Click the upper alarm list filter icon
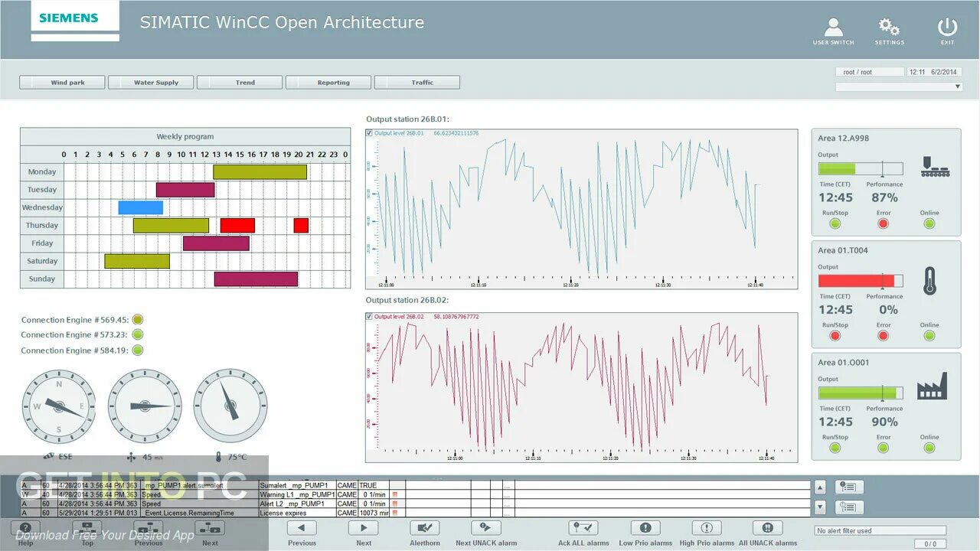The width and height of the screenshot is (980, 551). [x=849, y=487]
